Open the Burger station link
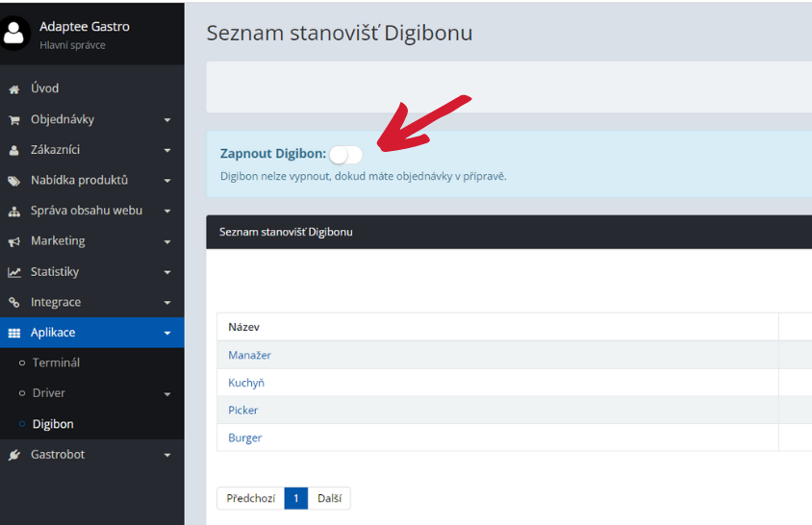This screenshot has width=812, height=525. click(x=245, y=437)
